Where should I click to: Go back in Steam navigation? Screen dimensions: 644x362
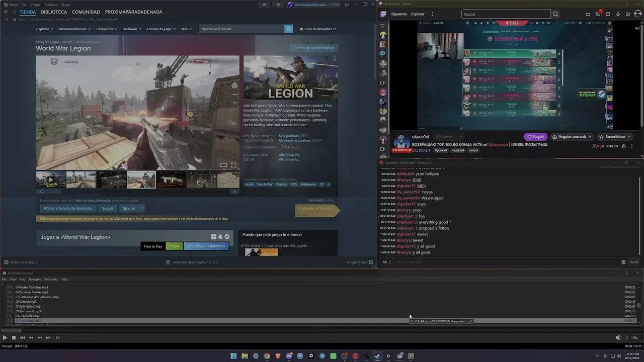[x=6, y=12]
